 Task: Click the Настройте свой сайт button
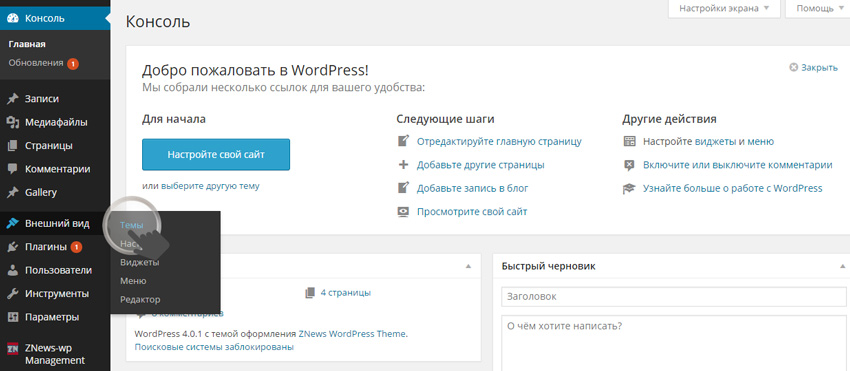coord(216,155)
